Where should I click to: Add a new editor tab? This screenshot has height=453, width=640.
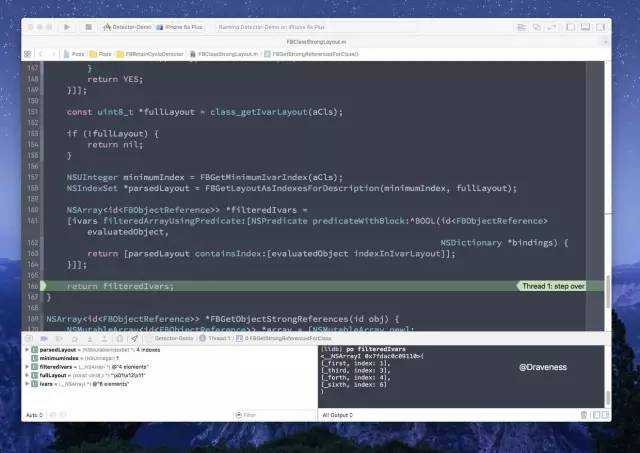605,42
